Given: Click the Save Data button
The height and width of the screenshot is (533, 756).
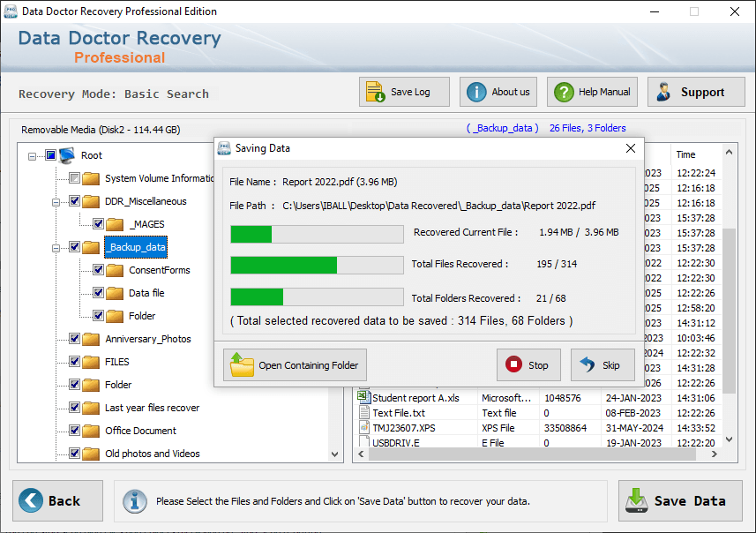Looking at the screenshot, I should tap(680, 500).
